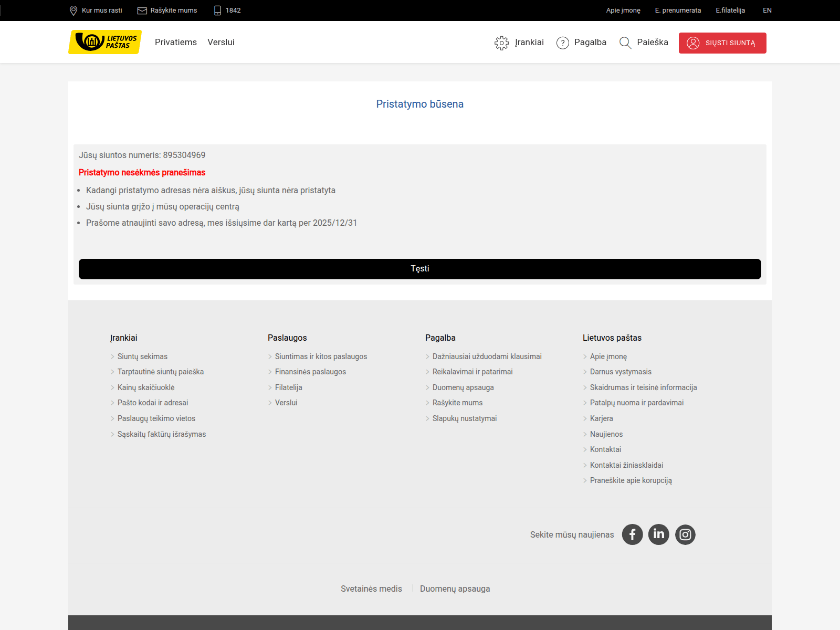Open Darnus vystymasis link

click(621, 372)
